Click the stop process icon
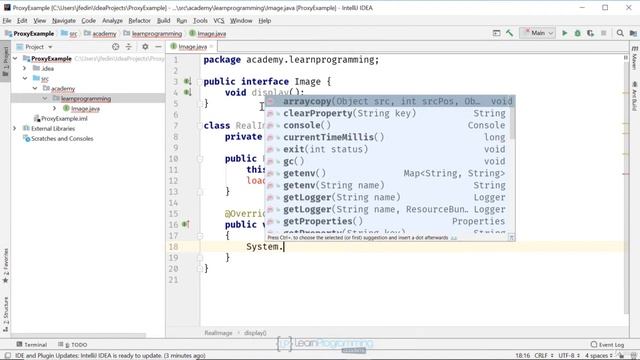Image resolution: width=640 pixels, height=360 pixels. pyautogui.click(x=604, y=33)
